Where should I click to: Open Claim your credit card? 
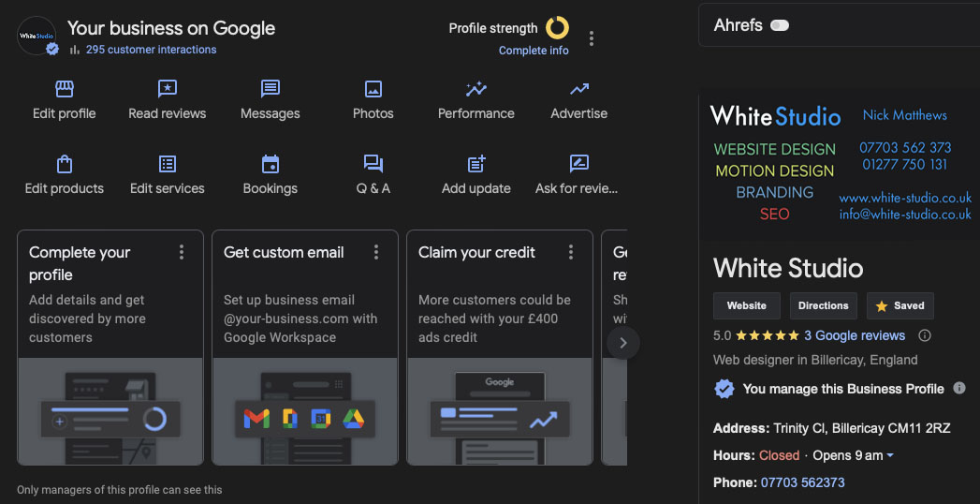click(x=500, y=348)
